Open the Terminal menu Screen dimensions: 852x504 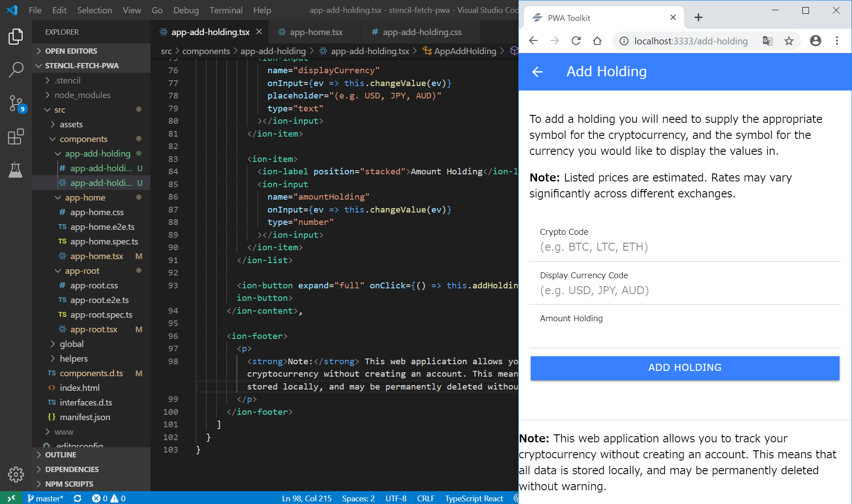226,10
